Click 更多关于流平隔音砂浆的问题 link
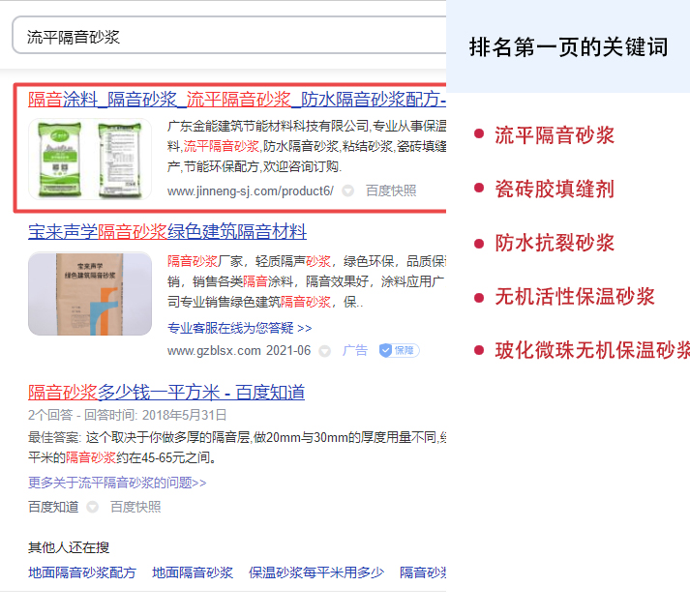690x616 pixels. click(117, 483)
